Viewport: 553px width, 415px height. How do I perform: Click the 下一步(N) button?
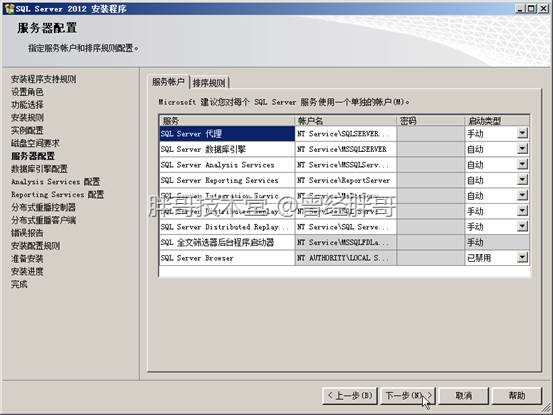pos(408,396)
